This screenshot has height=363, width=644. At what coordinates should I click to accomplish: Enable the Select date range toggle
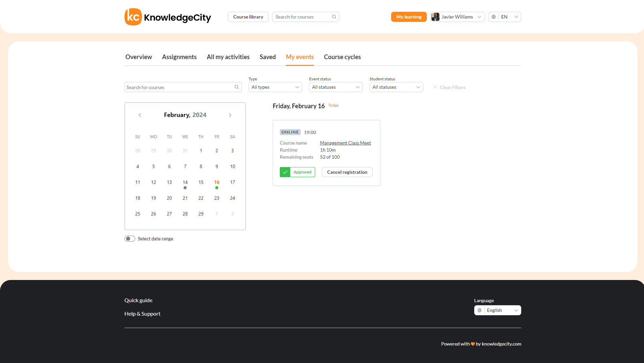click(129, 238)
